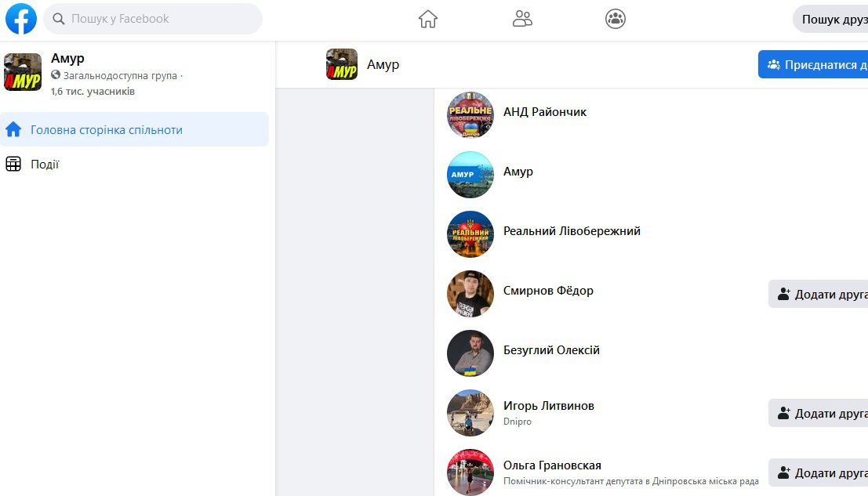Image resolution: width=868 pixels, height=496 pixels.
Task: Go to the Home feed icon
Action: (x=428, y=20)
